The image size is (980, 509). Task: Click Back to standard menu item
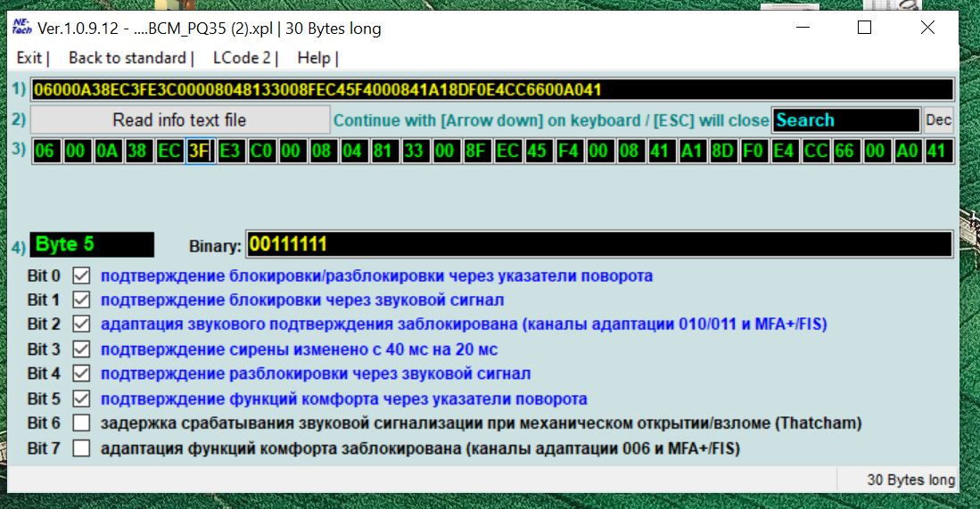(128, 58)
